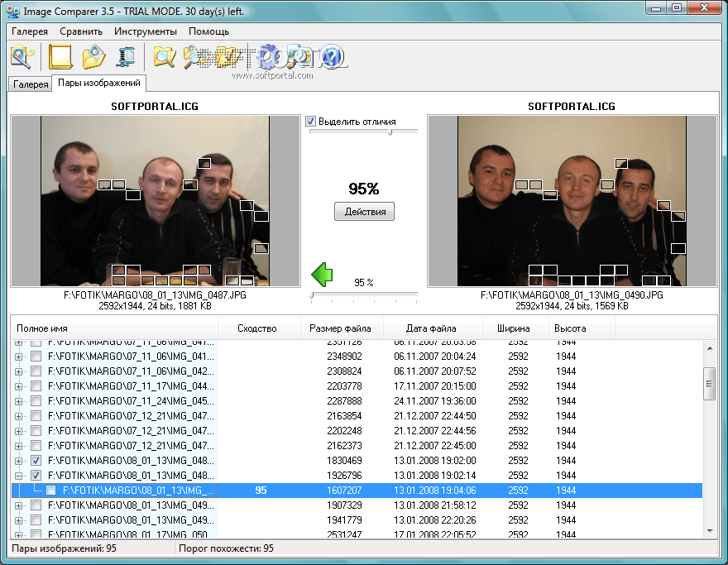Open settings via the gear icon
This screenshot has width=728, height=565.
click(270, 57)
